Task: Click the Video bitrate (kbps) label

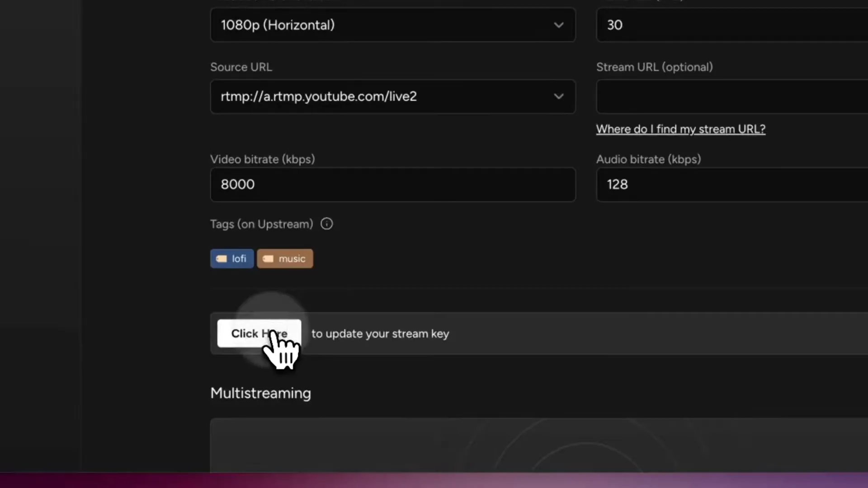Action: point(262,160)
